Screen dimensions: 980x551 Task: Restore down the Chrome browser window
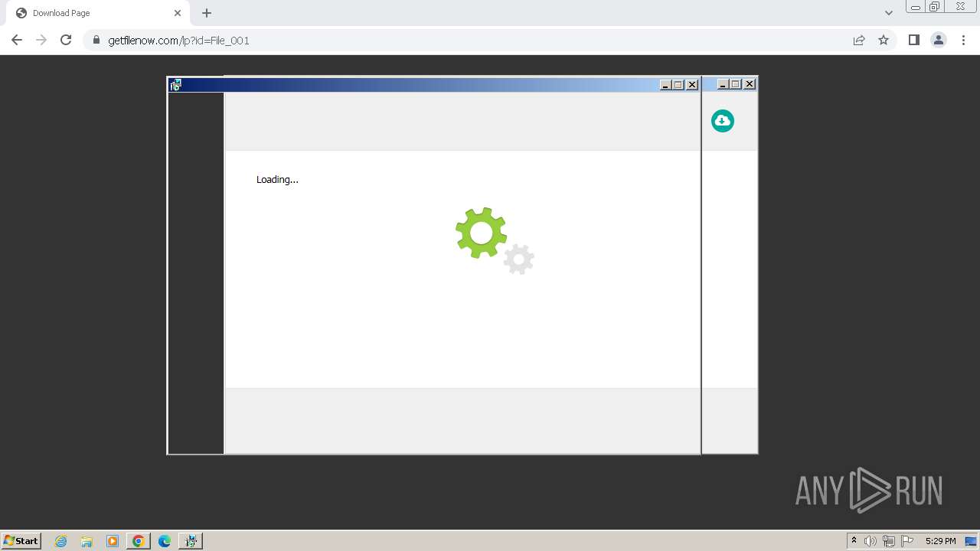coord(935,6)
